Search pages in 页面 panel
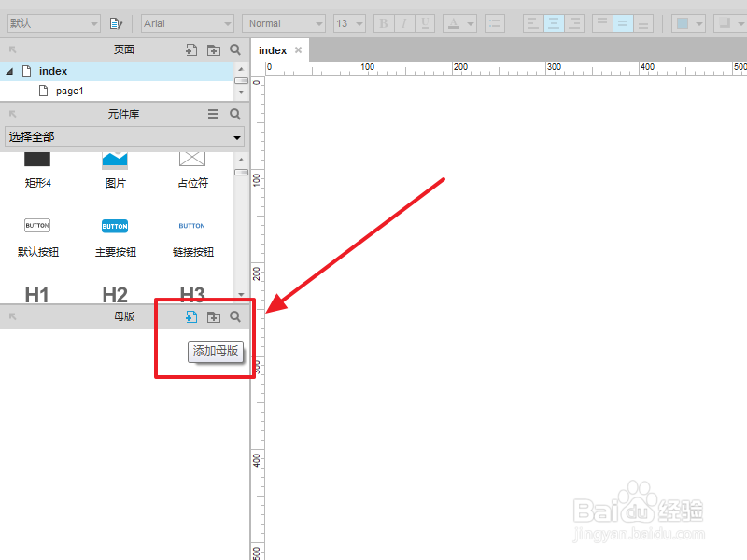The width and height of the screenshot is (747, 560). [x=235, y=49]
